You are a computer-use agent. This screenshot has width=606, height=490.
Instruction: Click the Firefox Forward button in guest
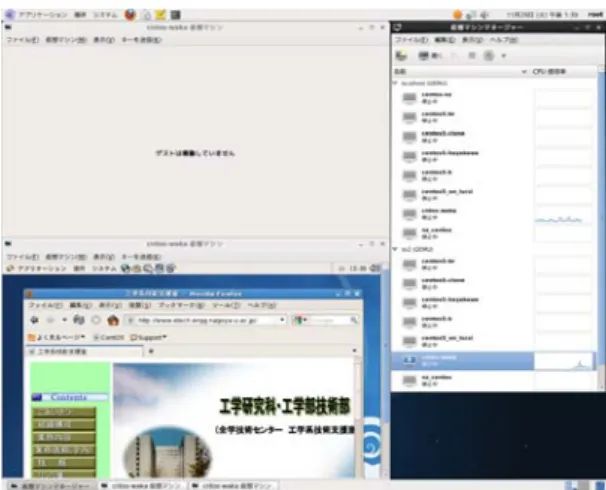50,320
